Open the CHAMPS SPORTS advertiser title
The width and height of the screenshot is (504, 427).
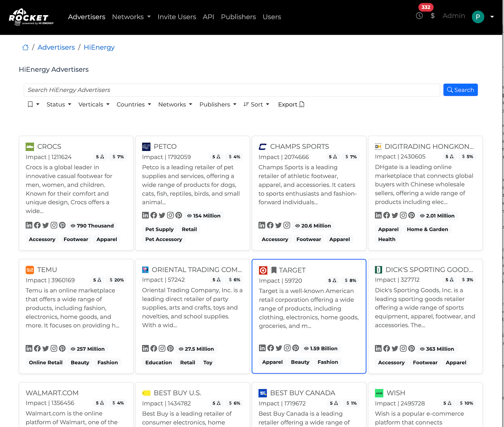(x=300, y=146)
